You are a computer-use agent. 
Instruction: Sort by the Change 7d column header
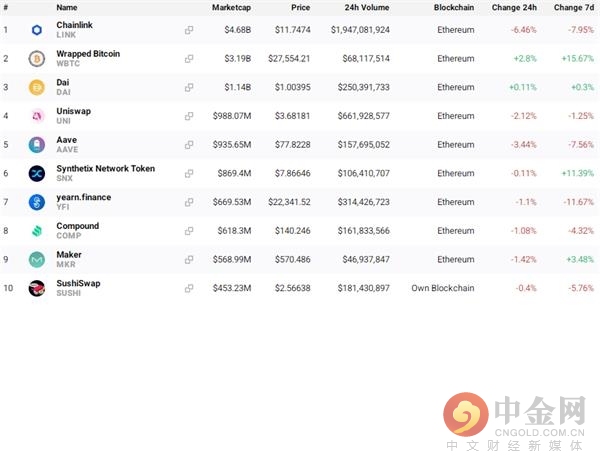574,7
